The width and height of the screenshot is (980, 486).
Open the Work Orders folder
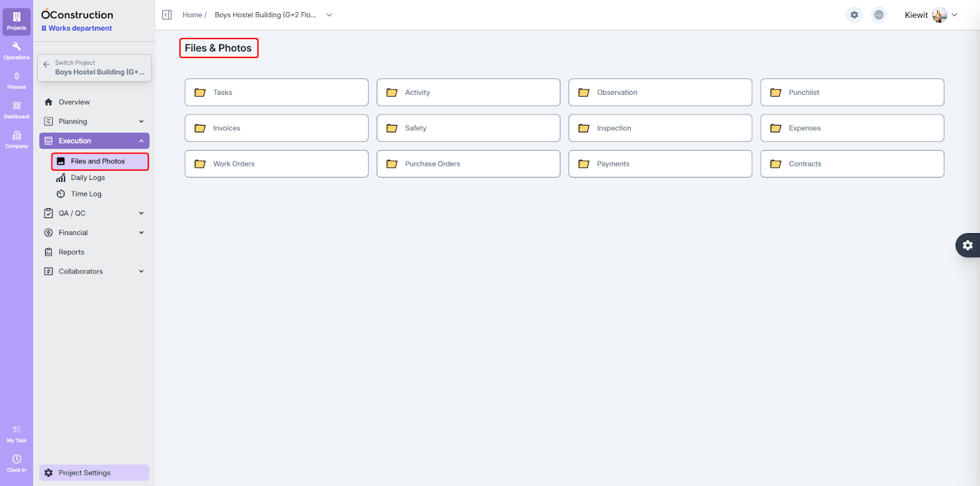coord(277,164)
